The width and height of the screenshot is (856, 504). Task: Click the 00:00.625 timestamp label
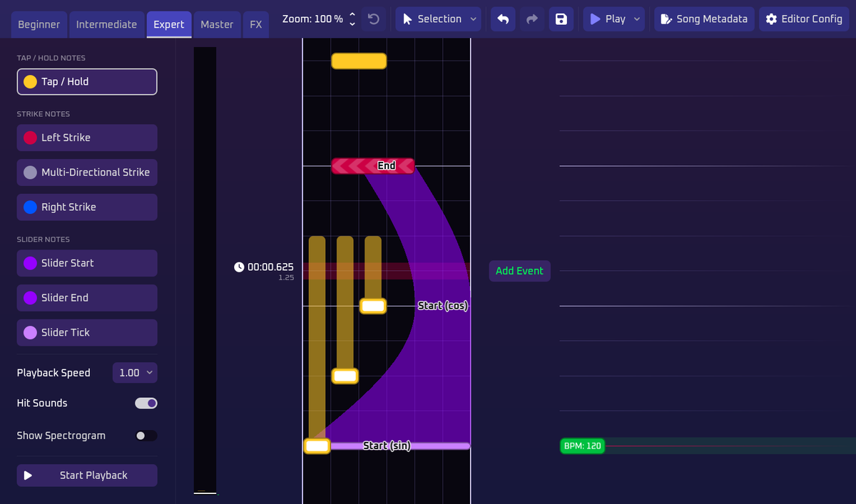tap(270, 267)
